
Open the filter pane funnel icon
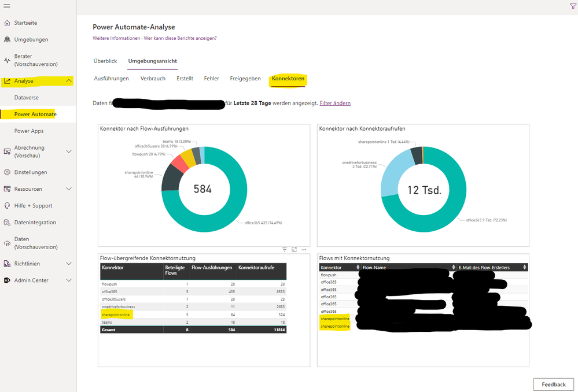tap(573, 6)
